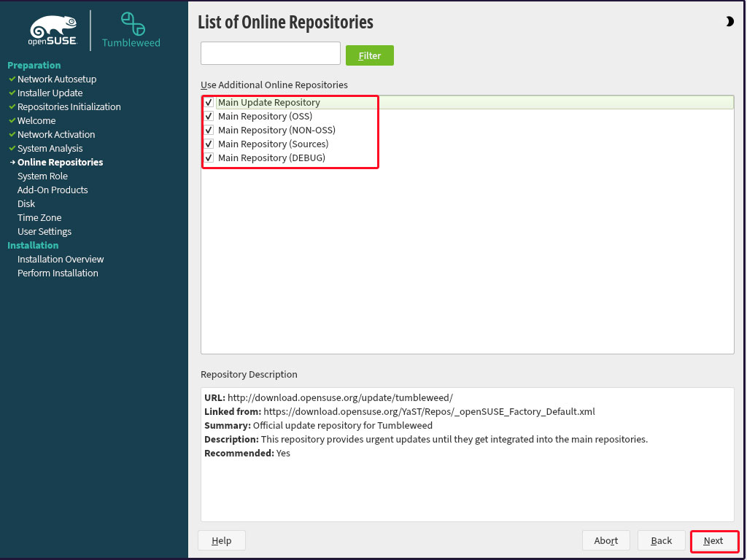Click the Welcome step in sidebar
This screenshot has width=747, height=560.
coord(36,120)
